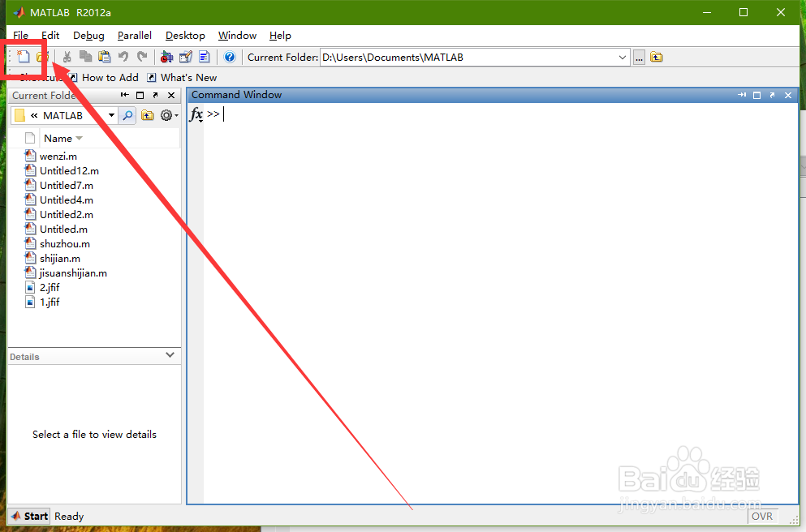Select file wenzi.m
Image resolution: width=806 pixels, height=532 pixels.
pos(58,156)
